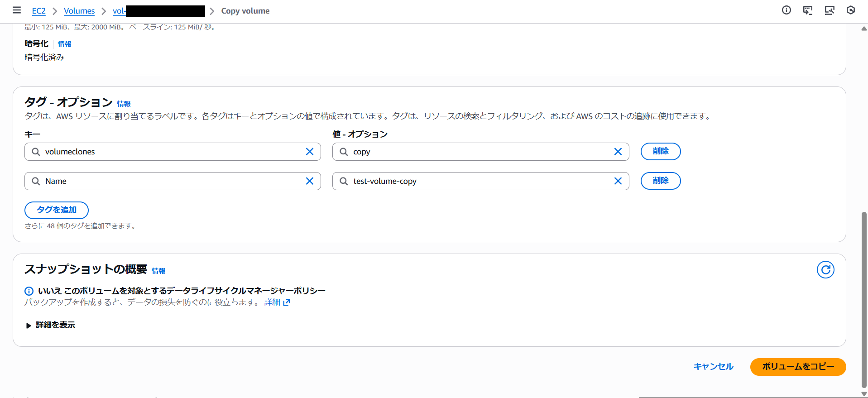The image size is (868, 398).
Task: Add a new tag with タグを追加
Action: click(x=57, y=210)
